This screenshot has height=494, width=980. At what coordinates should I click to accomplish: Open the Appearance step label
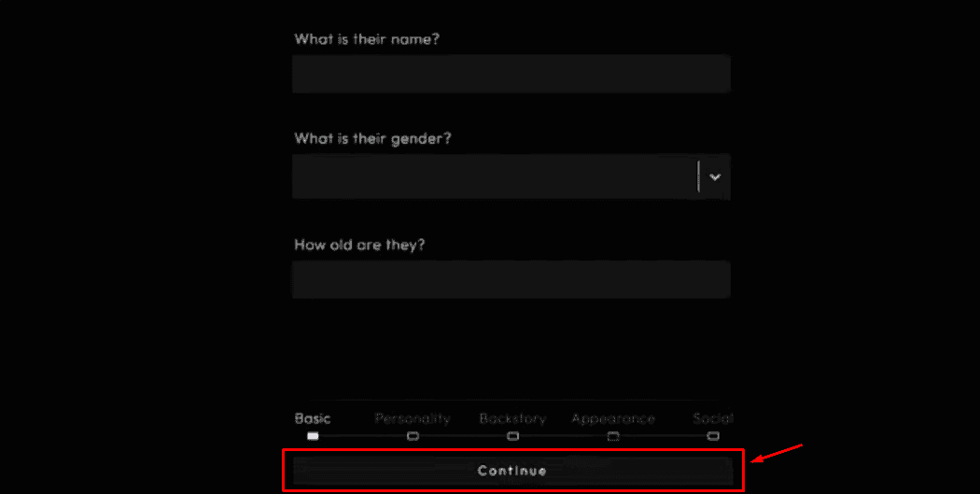(x=613, y=418)
